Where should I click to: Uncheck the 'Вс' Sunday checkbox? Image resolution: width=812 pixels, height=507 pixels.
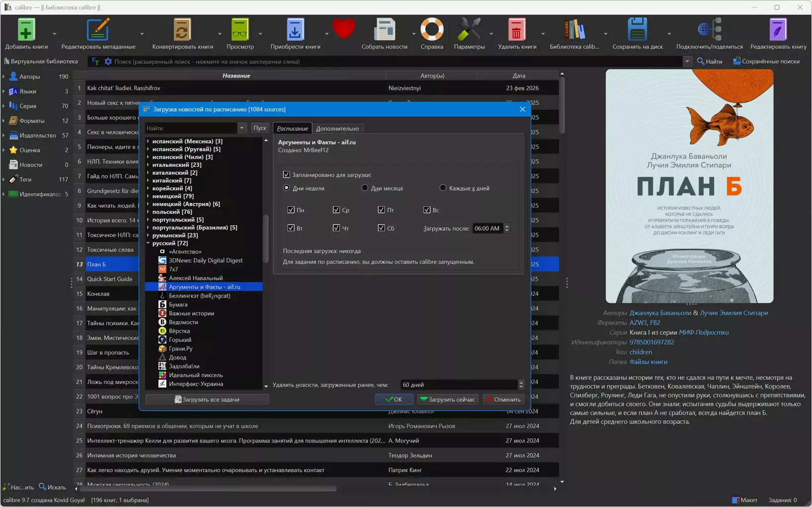(x=427, y=210)
